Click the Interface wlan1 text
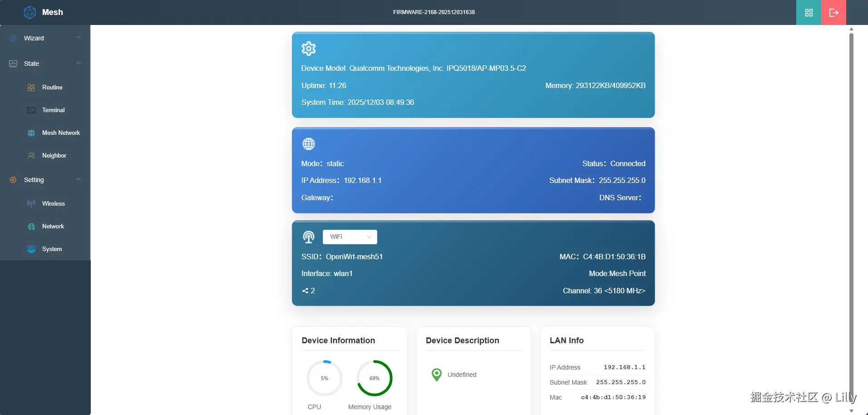 [x=327, y=274]
